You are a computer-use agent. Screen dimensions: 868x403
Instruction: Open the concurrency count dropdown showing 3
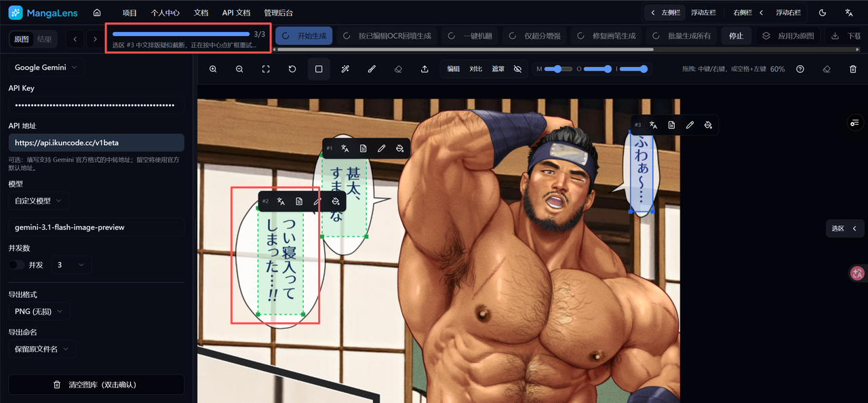click(71, 265)
